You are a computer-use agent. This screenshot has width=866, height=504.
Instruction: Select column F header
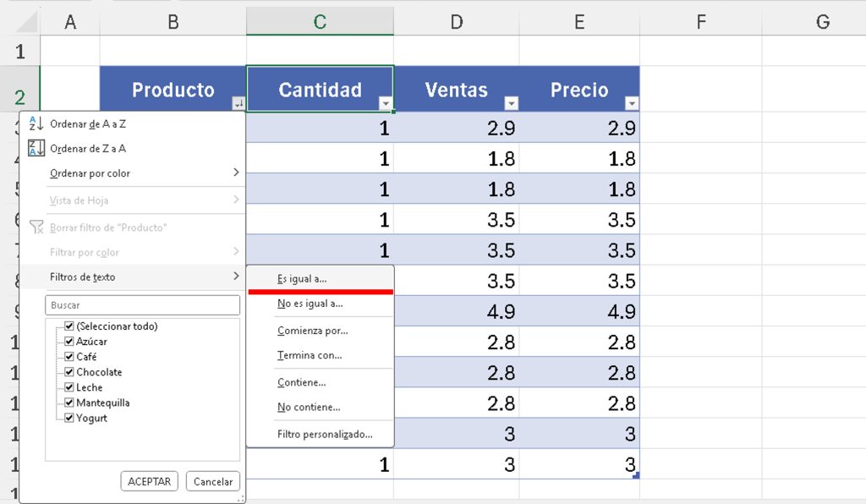coord(700,23)
